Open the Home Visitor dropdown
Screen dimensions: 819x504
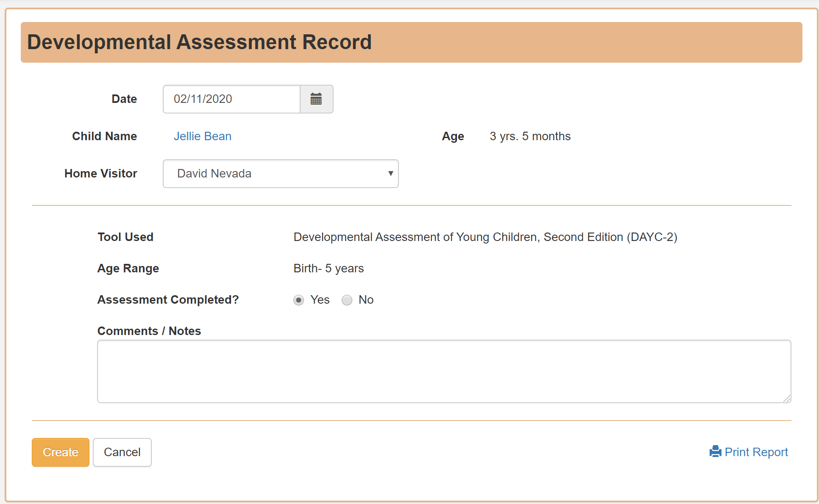point(281,174)
